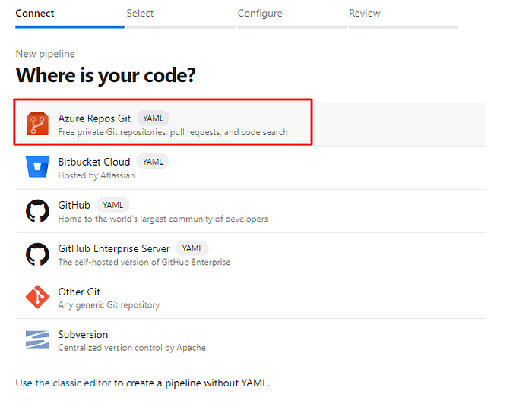Click the Bitbucket Cloud bucket icon

tap(37, 167)
